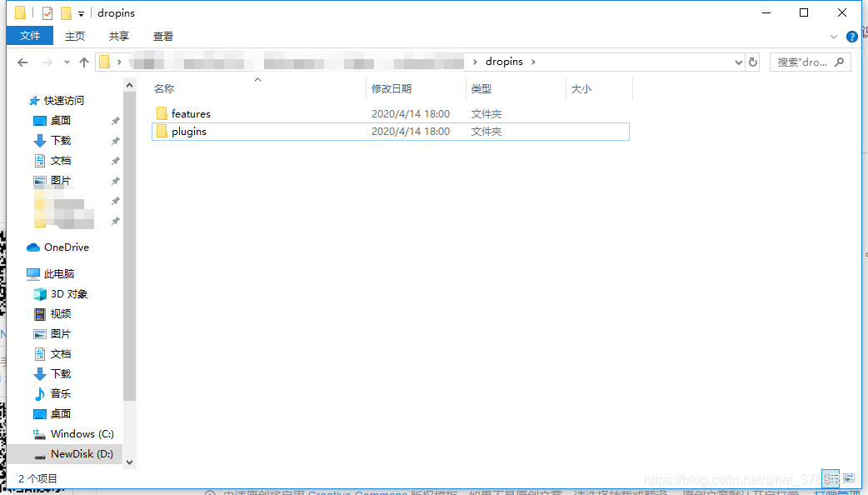Click the pin icon beside pinned 桌面
This screenshot has height=495, width=868.
[x=115, y=121]
